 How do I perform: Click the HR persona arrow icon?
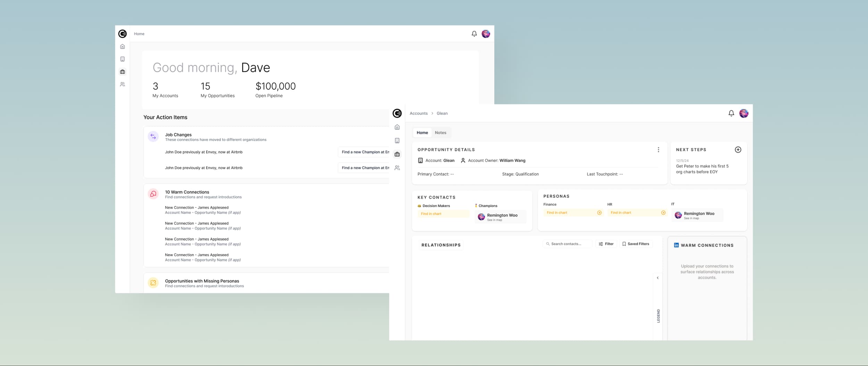663,213
